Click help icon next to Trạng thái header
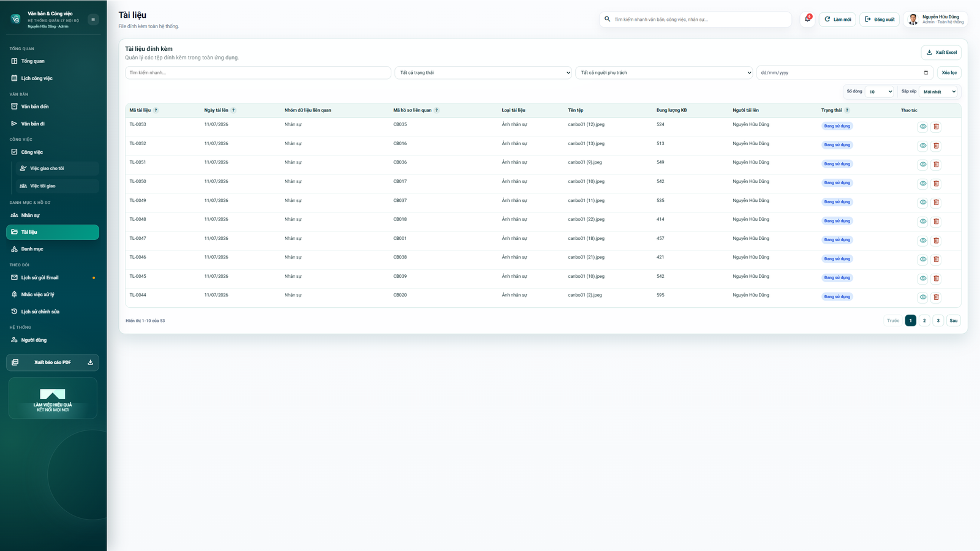980x551 pixels. pyautogui.click(x=847, y=110)
